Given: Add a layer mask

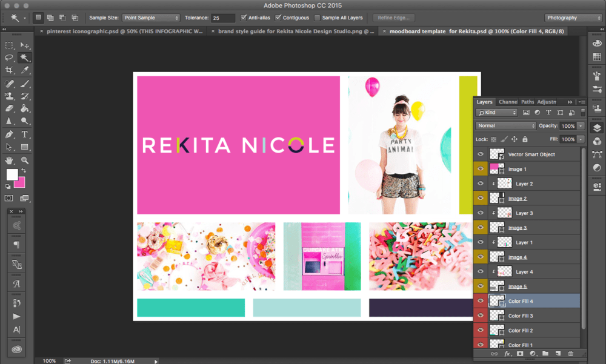Looking at the screenshot, I should pyautogui.click(x=520, y=354).
